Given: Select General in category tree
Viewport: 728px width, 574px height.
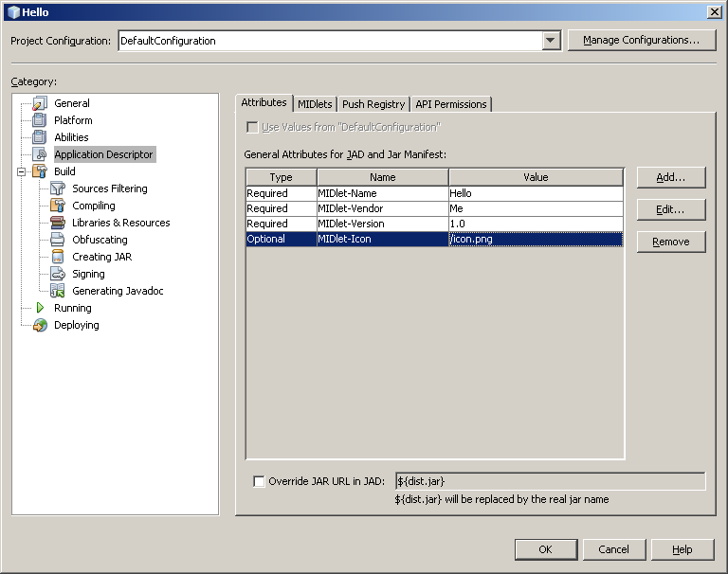Looking at the screenshot, I should [x=72, y=103].
